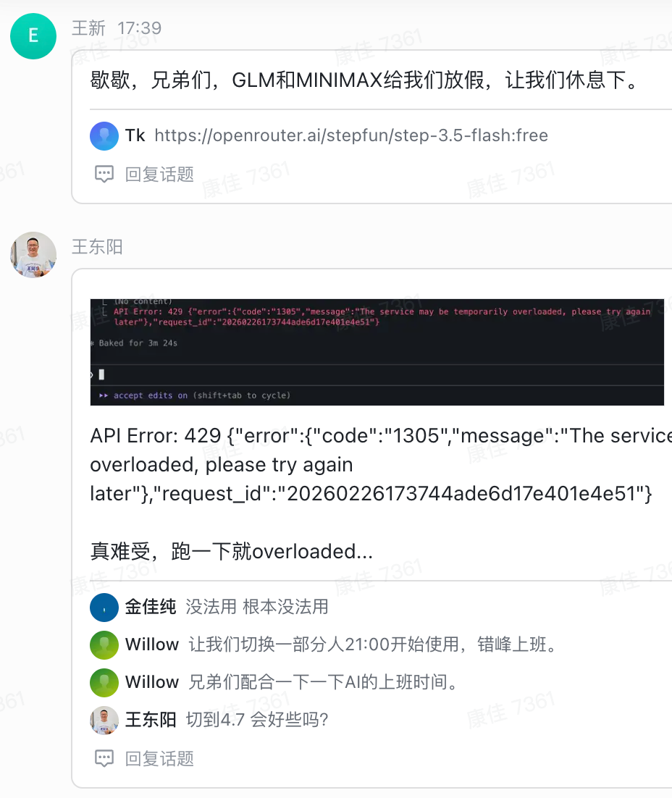Image resolution: width=672 pixels, height=798 pixels.
Task: Click 回复话题 under the first message
Action: [159, 175]
